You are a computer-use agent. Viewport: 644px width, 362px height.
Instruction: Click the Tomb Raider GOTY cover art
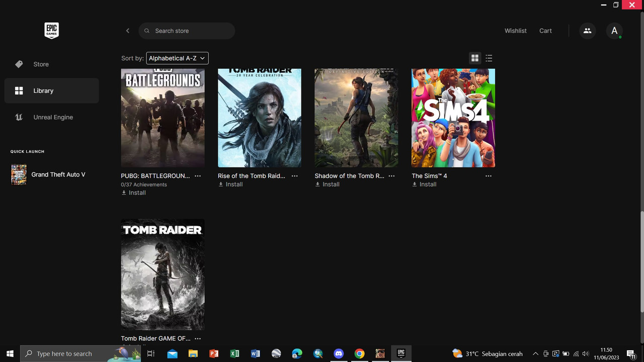tap(163, 275)
